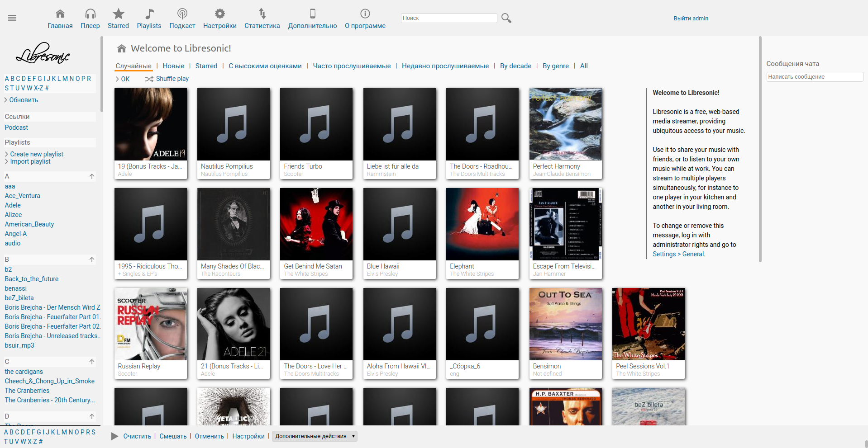Switch to the By decade tab
Image resolution: width=868 pixels, height=448 pixels.
515,66
